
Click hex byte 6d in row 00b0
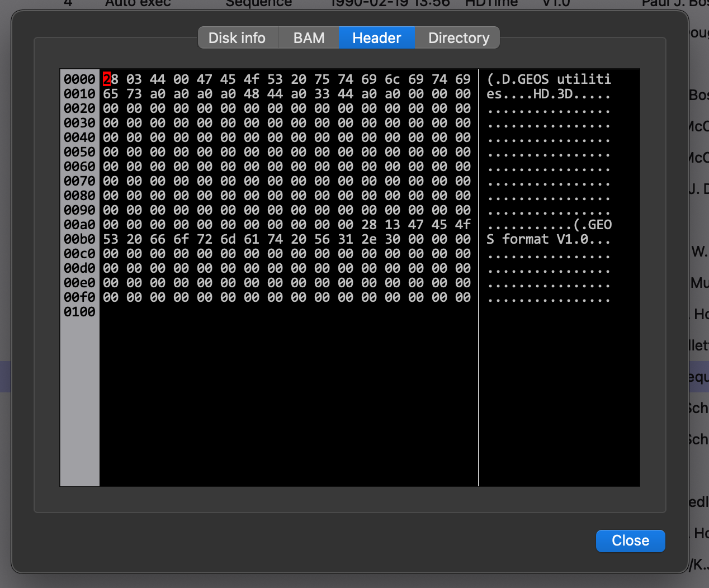[x=228, y=239]
